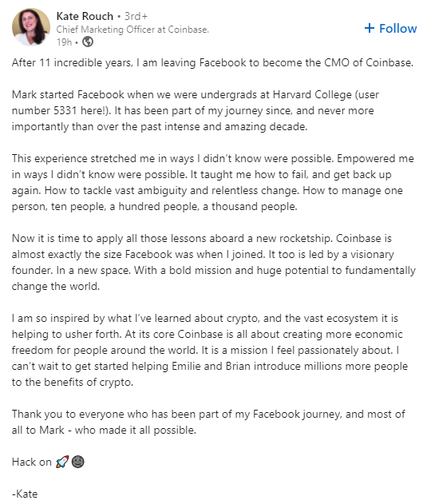Click the globe public visibility icon

[88, 42]
